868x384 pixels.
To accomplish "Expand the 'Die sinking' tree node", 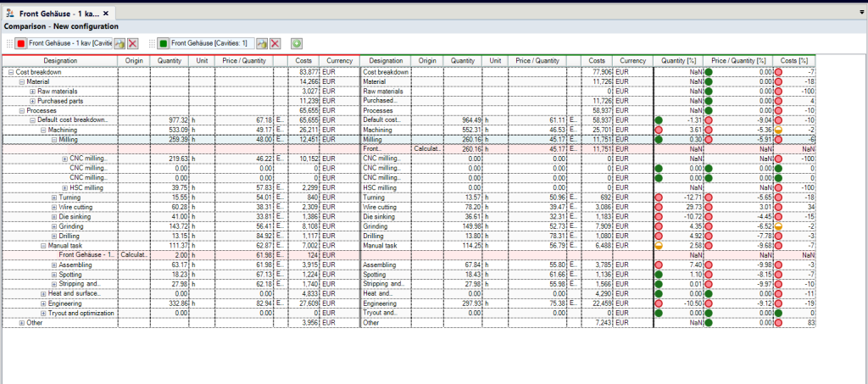I will tap(54, 217).
